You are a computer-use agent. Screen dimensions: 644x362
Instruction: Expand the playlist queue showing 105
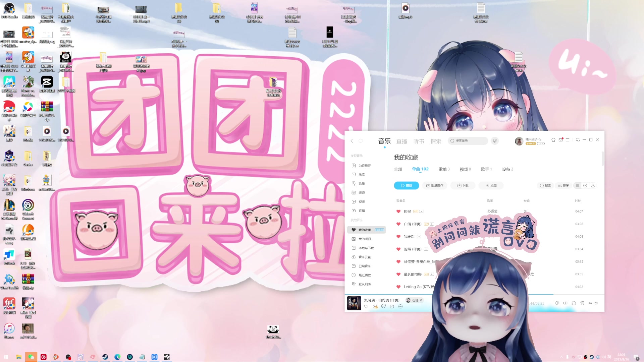[593, 303]
